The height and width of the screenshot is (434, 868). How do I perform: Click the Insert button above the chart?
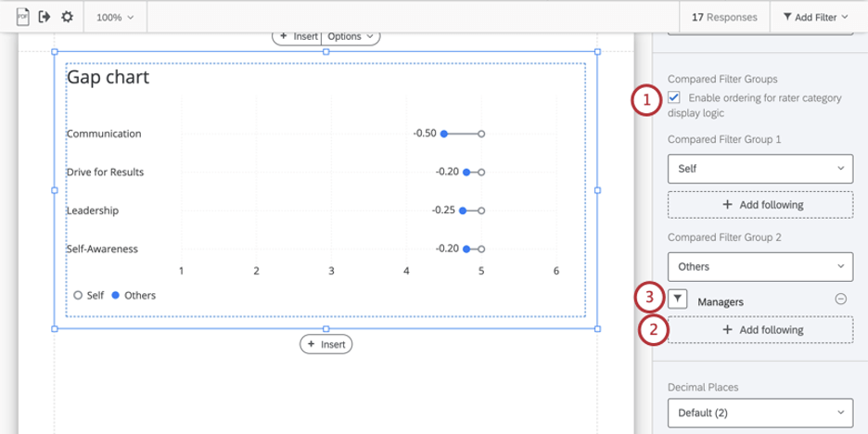pyautogui.click(x=297, y=36)
